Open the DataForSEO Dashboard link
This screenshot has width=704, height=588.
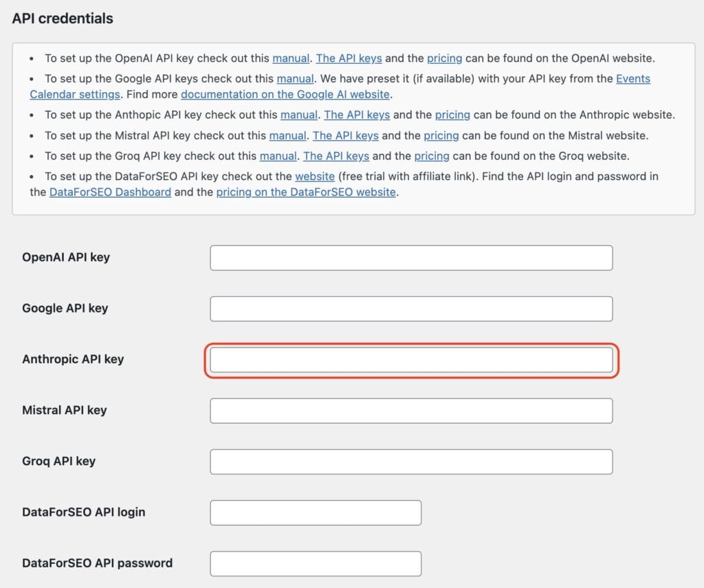coord(110,192)
